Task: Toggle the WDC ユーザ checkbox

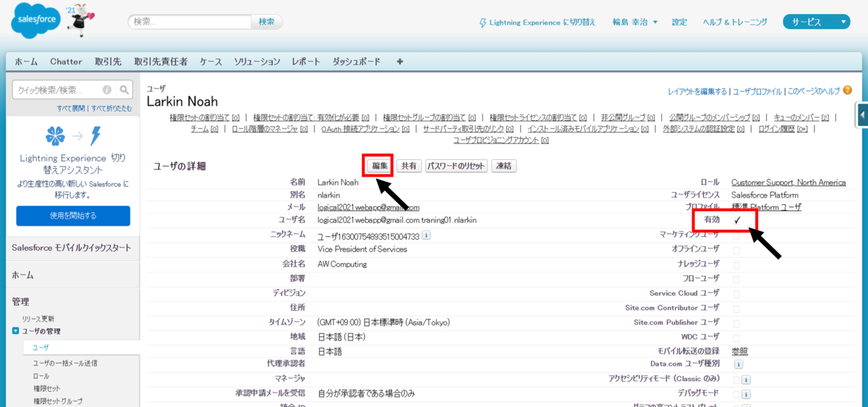Action: tap(736, 337)
